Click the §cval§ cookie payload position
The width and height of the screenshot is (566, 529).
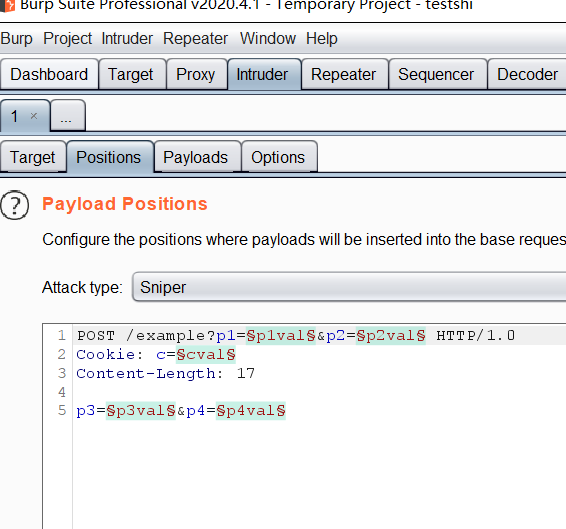[x=206, y=355]
